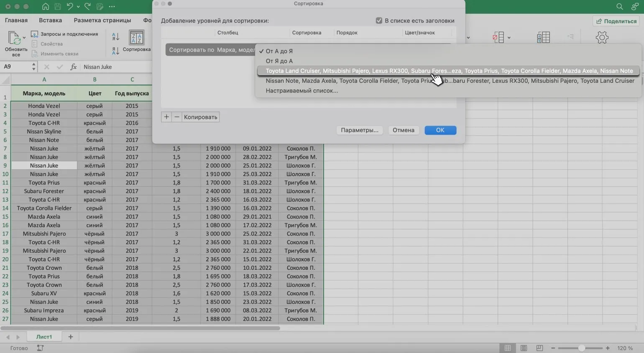Select the 'От Я до А' order option
644x353 pixels.
(279, 61)
